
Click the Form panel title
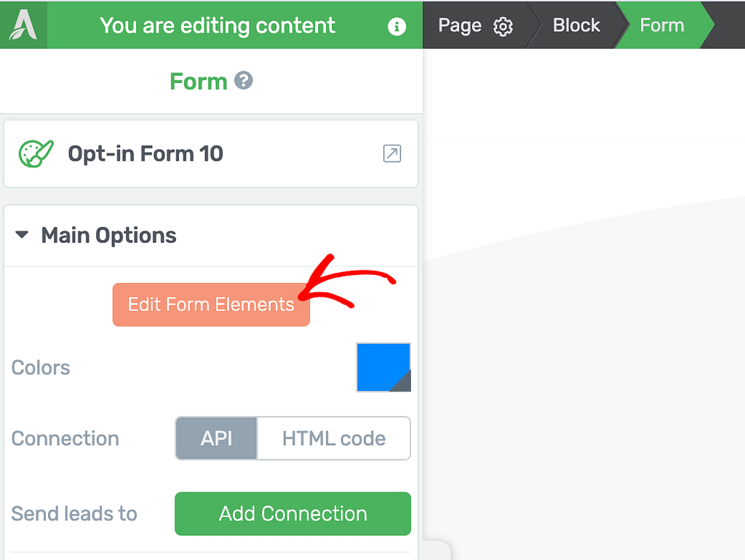click(199, 81)
